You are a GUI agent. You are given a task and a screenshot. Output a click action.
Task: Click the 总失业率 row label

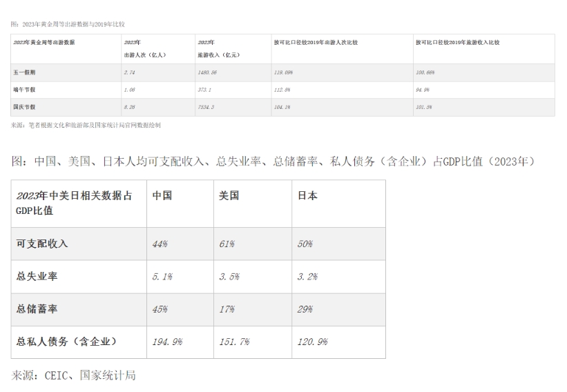tap(37, 277)
